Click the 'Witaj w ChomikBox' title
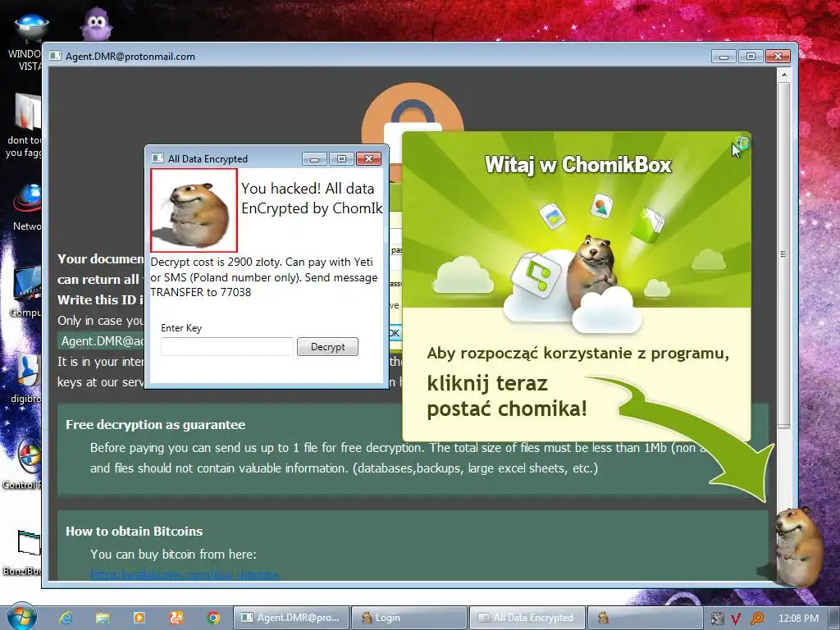Viewport: 840px width, 630px height. (577, 164)
